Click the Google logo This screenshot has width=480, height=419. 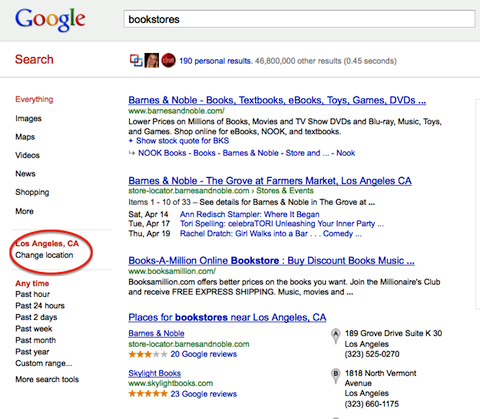tap(50, 20)
